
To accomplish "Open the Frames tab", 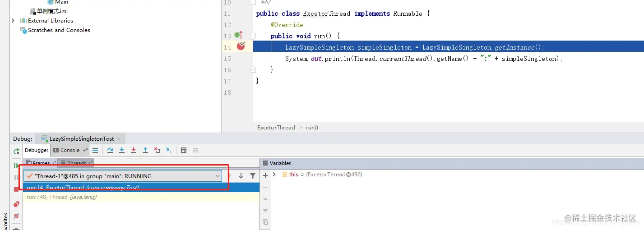I will [x=40, y=163].
